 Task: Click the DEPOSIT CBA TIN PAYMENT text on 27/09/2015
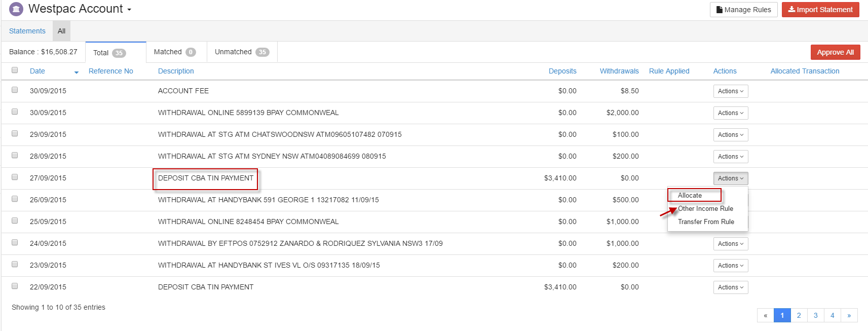[206, 178]
